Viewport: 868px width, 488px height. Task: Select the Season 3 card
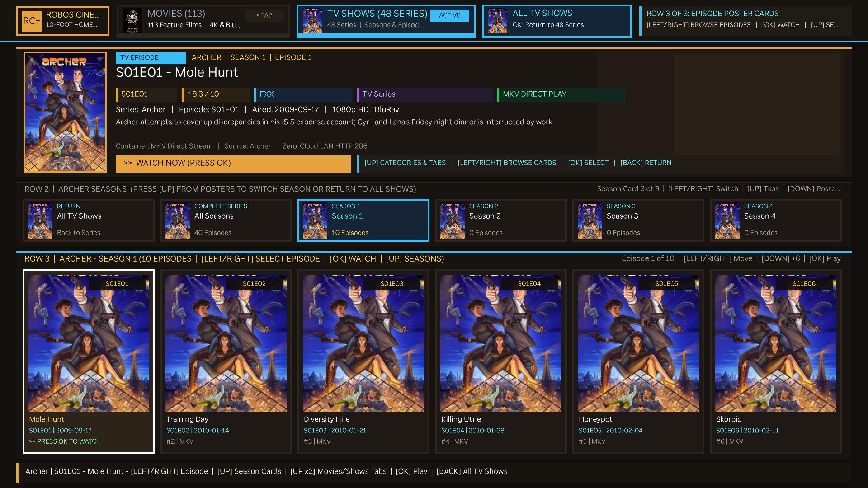click(x=638, y=221)
